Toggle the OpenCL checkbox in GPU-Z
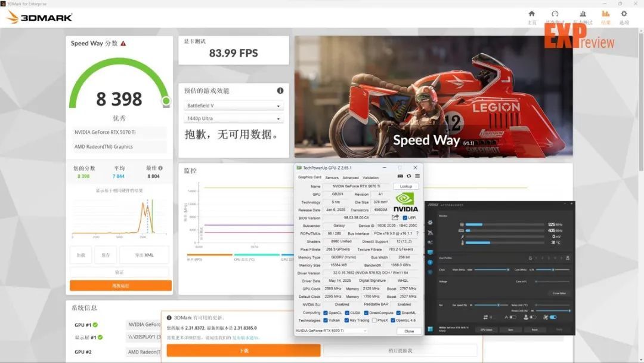 click(326, 313)
